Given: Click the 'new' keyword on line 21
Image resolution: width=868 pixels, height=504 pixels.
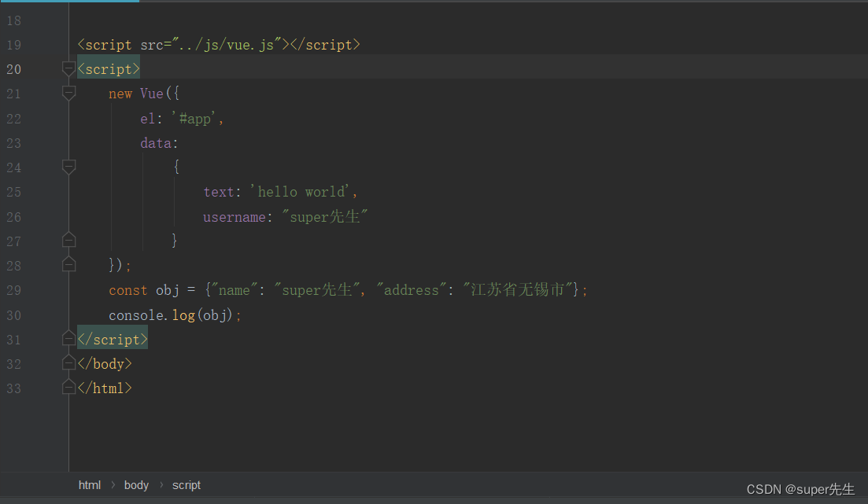Looking at the screenshot, I should point(120,94).
